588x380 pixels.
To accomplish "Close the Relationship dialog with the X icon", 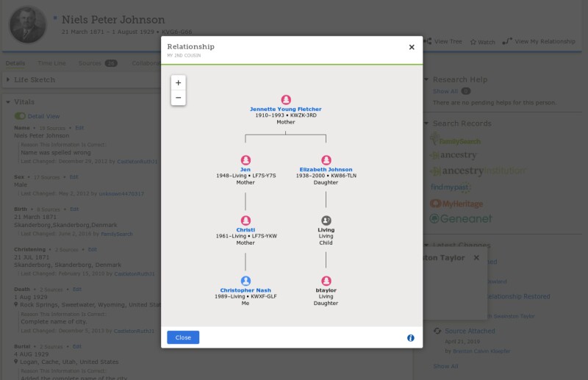I will click(x=412, y=47).
